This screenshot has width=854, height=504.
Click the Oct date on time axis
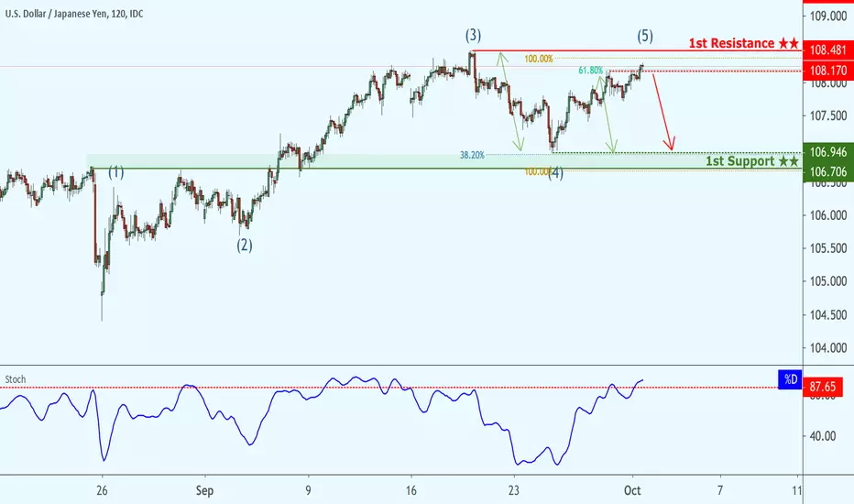click(x=632, y=490)
